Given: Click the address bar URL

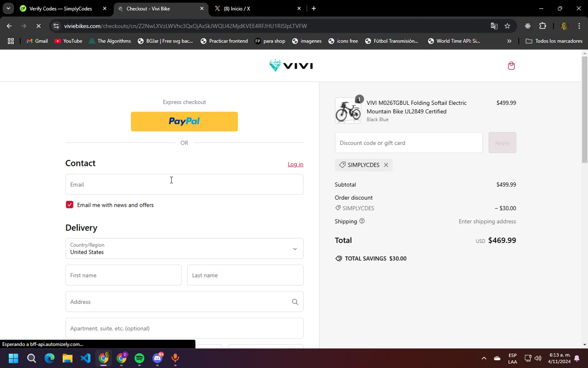Looking at the screenshot, I should (185, 26).
